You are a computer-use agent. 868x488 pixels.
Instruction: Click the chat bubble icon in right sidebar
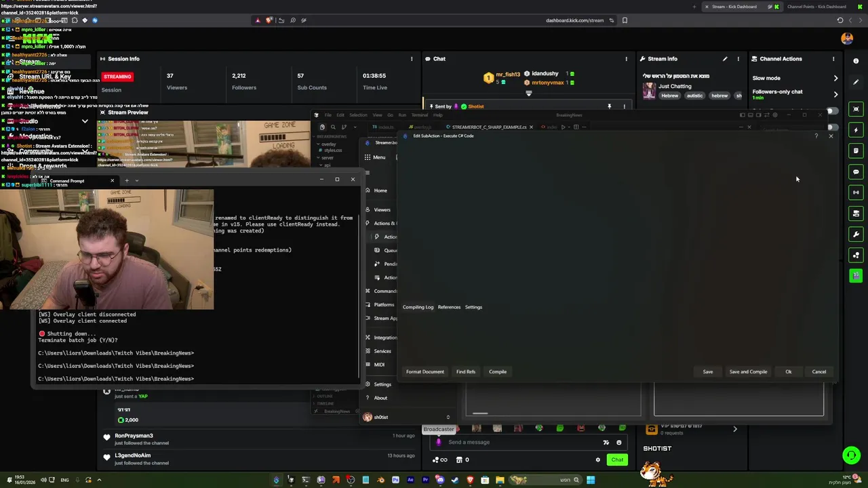(856, 171)
